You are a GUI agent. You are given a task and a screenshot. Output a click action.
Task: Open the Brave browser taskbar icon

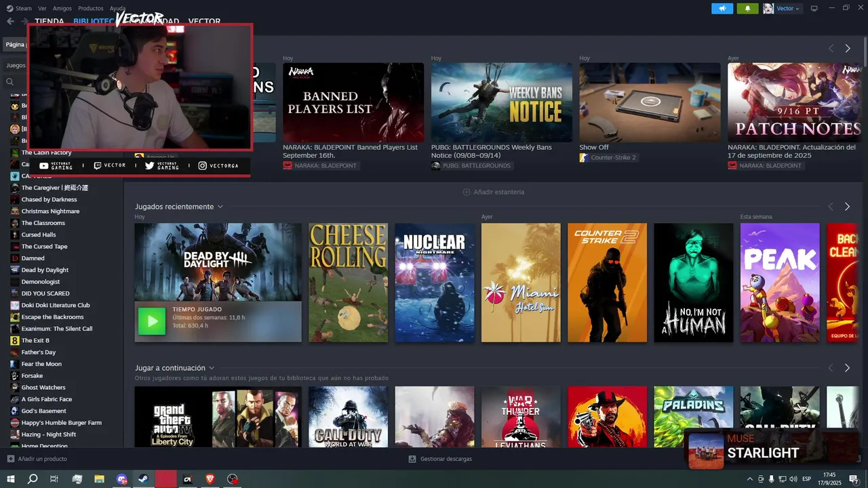coord(210,479)
